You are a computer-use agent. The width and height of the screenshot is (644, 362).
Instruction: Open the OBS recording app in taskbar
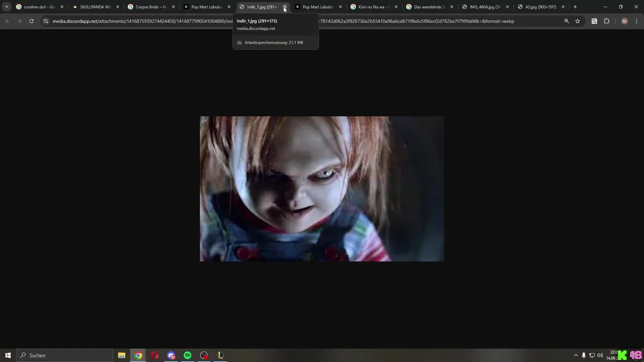(x=204, y=355)
